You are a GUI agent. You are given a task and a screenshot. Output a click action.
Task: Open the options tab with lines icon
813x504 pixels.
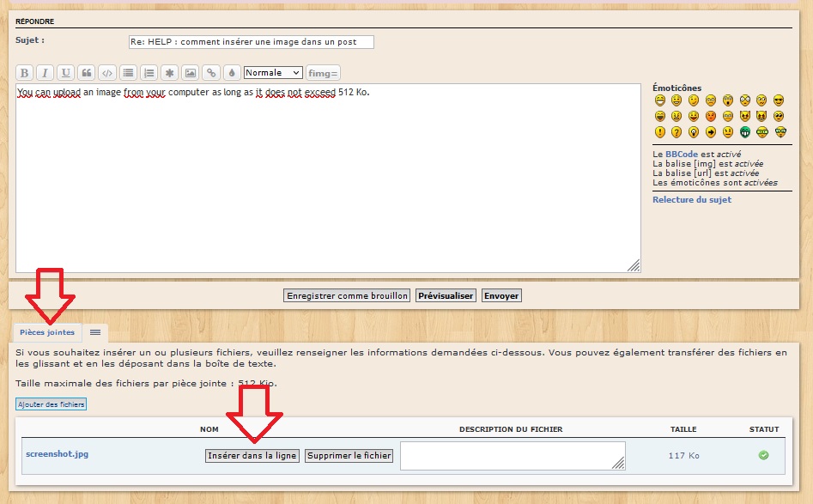coord(95,332)
